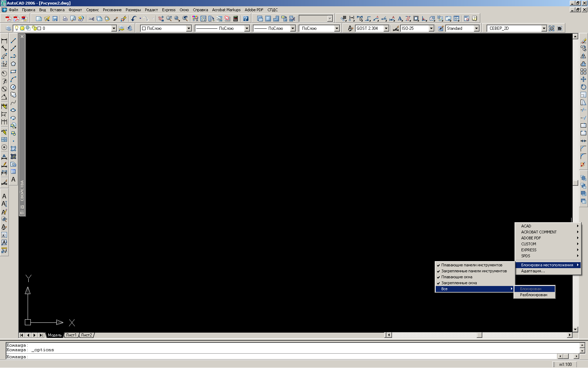Toggle layer 0 freeze sun icon
The height and width of the screenshot is (368, 588).
pyautogui.click(x=22, y=28)
